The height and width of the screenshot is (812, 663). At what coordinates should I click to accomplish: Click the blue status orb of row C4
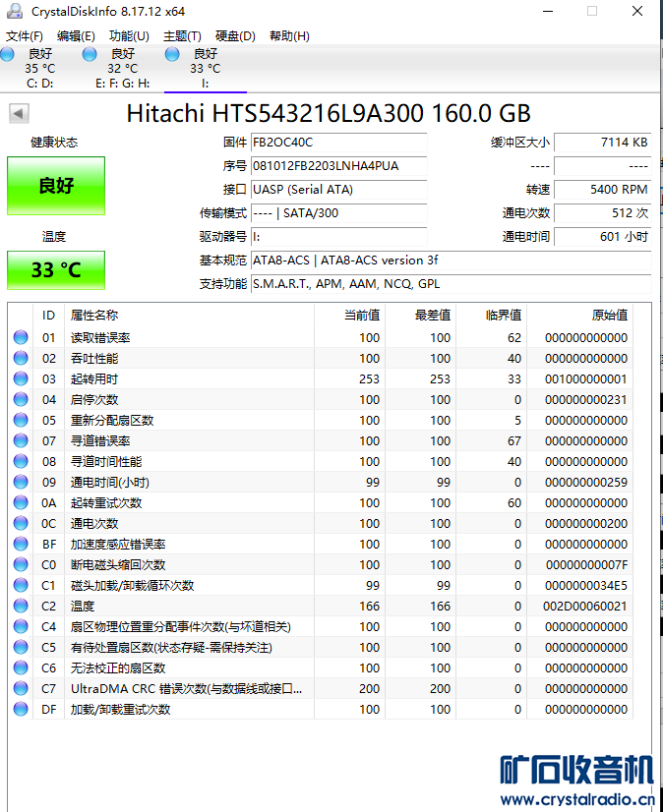[x=21, y=626]
